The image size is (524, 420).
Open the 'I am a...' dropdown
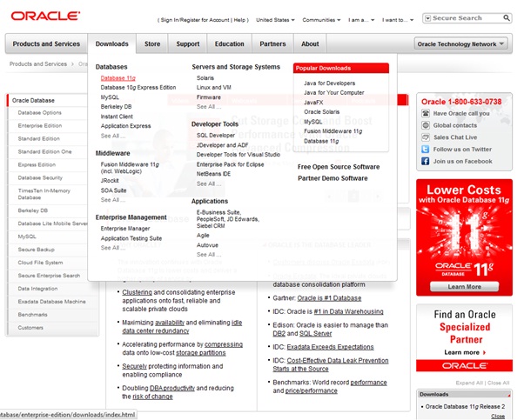pos(361,20)
